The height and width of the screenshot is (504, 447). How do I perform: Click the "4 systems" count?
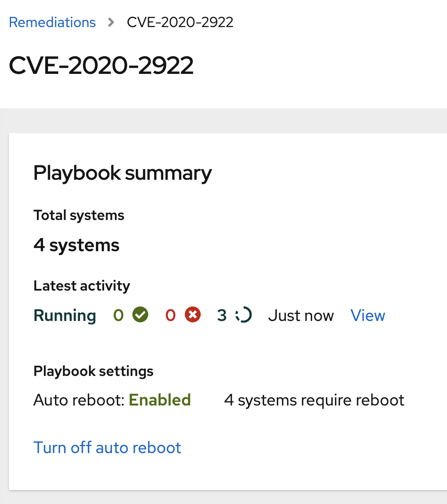coord(76,245)
